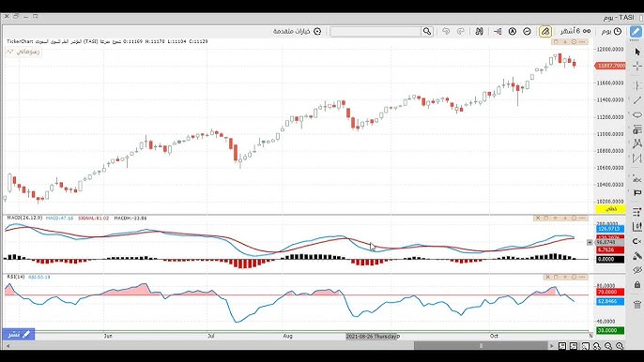
Task: Open the compare symbols binoculars icon
Action: tap(479, 32)
